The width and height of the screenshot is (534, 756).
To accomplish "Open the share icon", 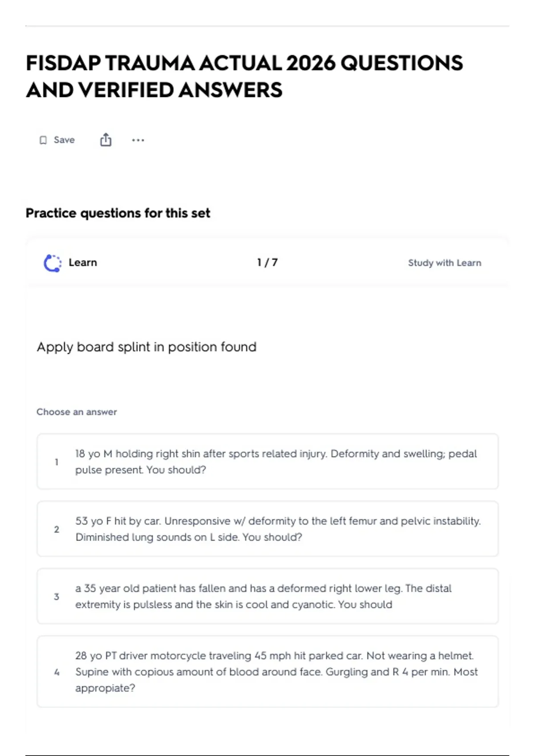I will (x=106, y=140).
